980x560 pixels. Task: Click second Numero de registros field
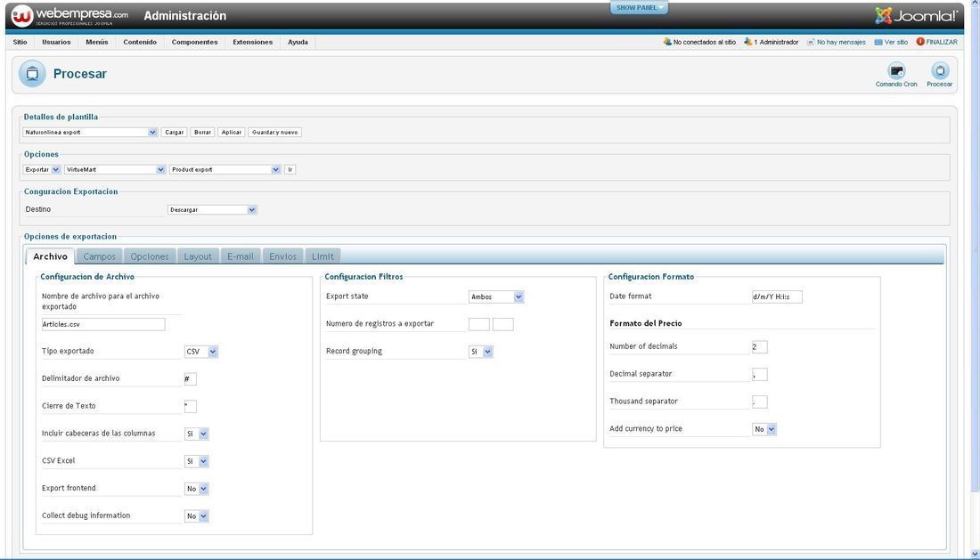503,324
